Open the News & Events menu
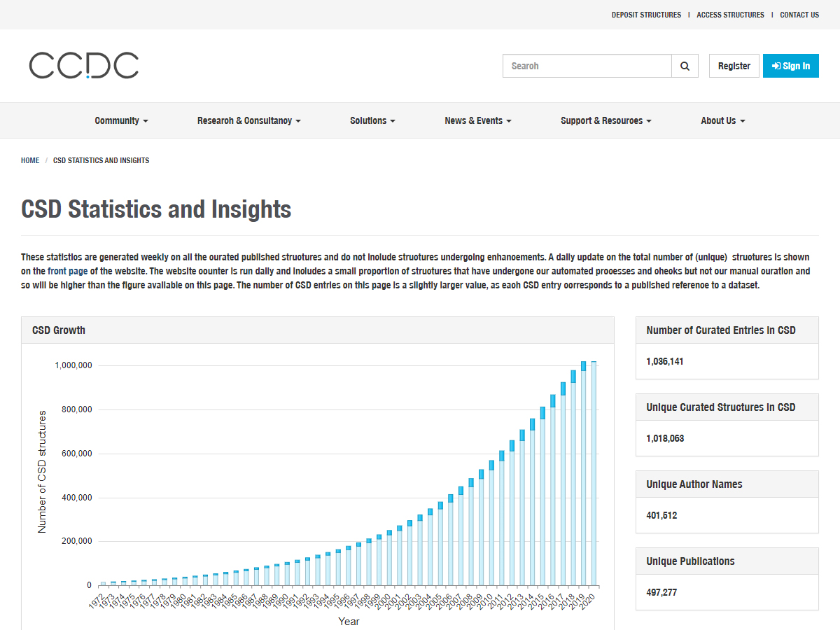Viewport: 840px width, 630px height. [477, 120]
